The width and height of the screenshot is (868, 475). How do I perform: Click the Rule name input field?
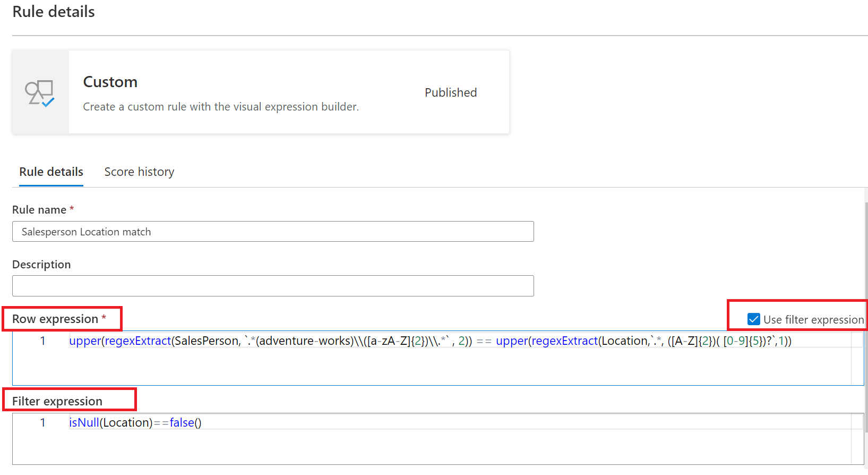pos(273,232)
